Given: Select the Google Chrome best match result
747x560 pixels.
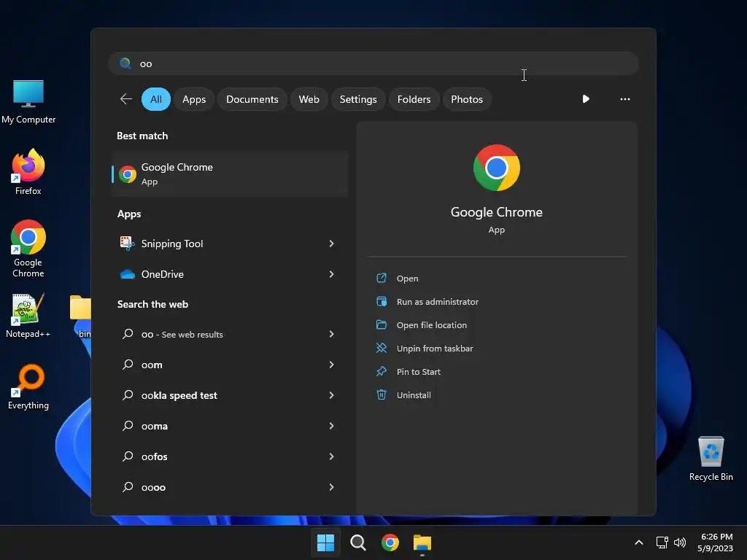Looking at the screenshot, I should (230, 174).
